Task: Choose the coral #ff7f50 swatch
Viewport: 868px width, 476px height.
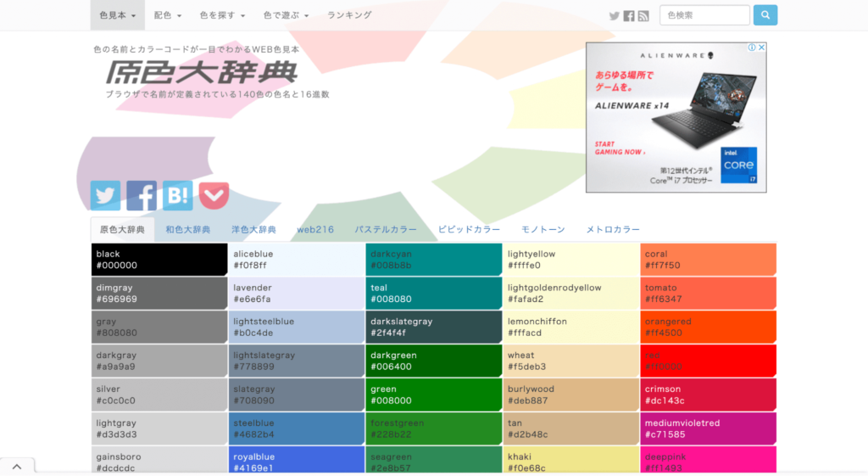Action: click(x=708, y=260)
